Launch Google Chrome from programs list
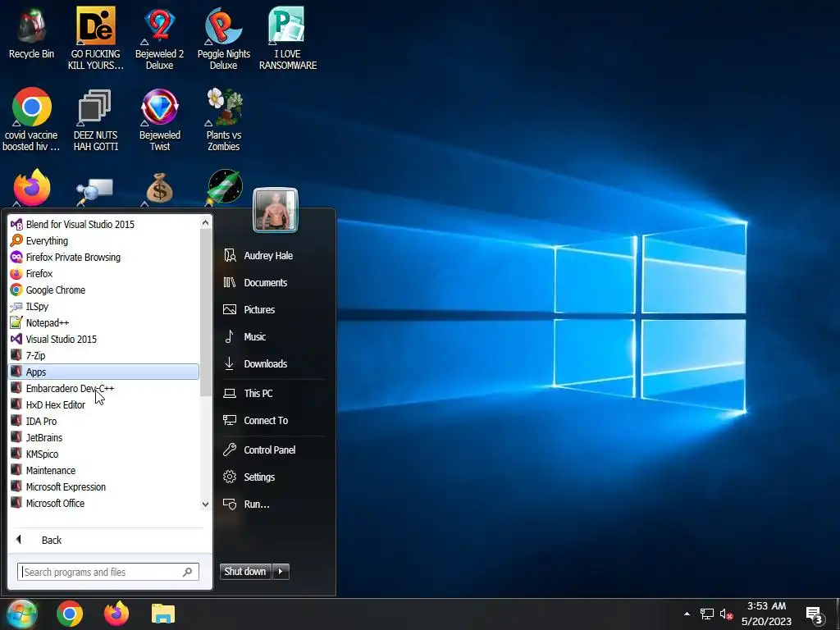 click(x=104, y=290)
